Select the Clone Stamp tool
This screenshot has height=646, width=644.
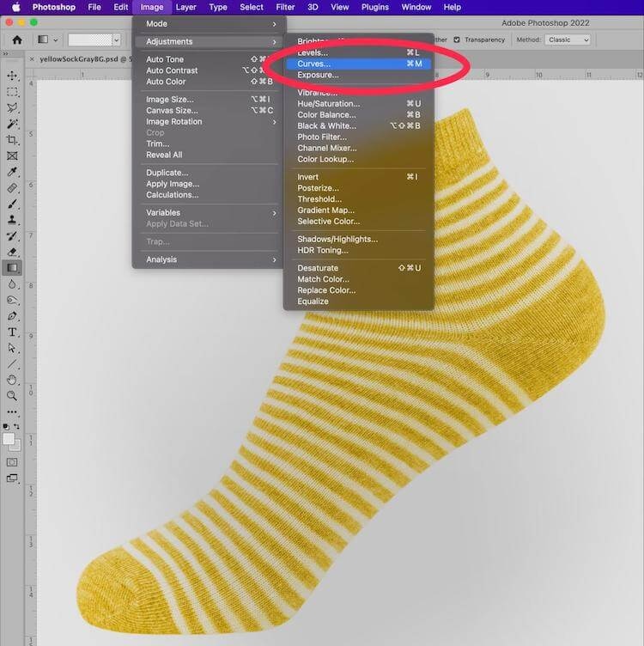pyautogui.click(x=12, y=220)
